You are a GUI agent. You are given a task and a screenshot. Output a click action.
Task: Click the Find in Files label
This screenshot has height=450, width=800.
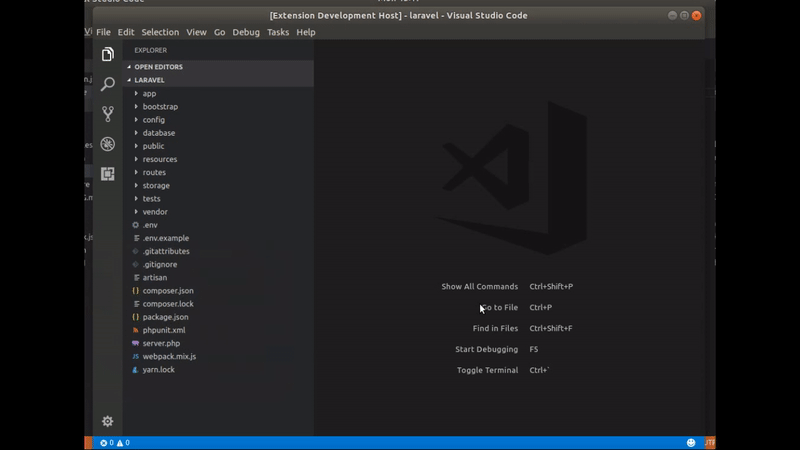[495, 329]
